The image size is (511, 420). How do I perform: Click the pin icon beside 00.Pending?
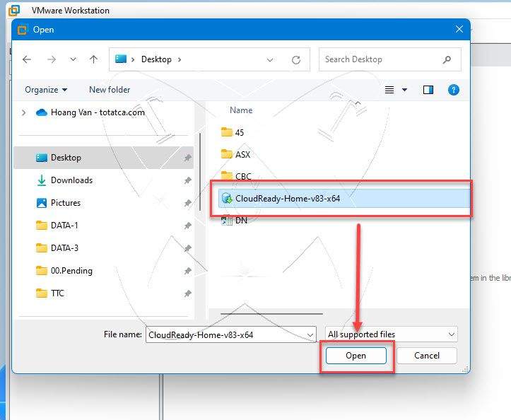point(187,271)
